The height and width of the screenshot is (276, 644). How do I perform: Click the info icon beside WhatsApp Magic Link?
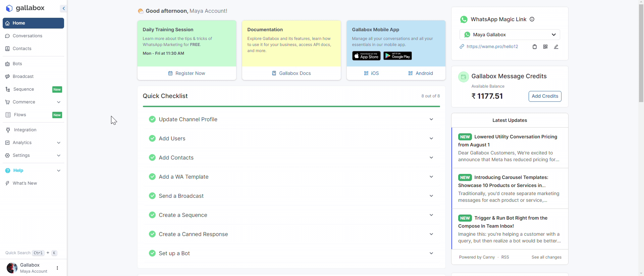pos(532,19)
